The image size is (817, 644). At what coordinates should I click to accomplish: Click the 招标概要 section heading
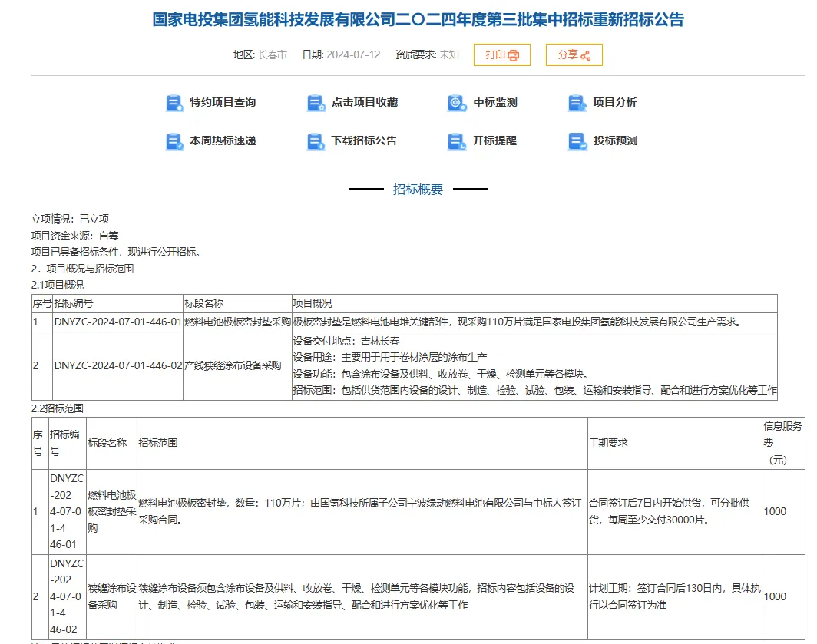pyautogui.click(x=418, y=189)
